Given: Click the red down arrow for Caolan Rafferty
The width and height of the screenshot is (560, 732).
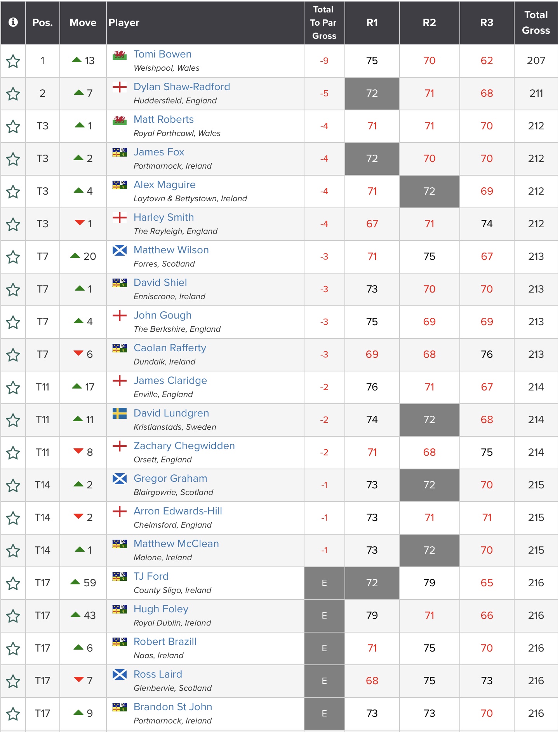Looking at the screenshot, I should click(x=78, y=353).
